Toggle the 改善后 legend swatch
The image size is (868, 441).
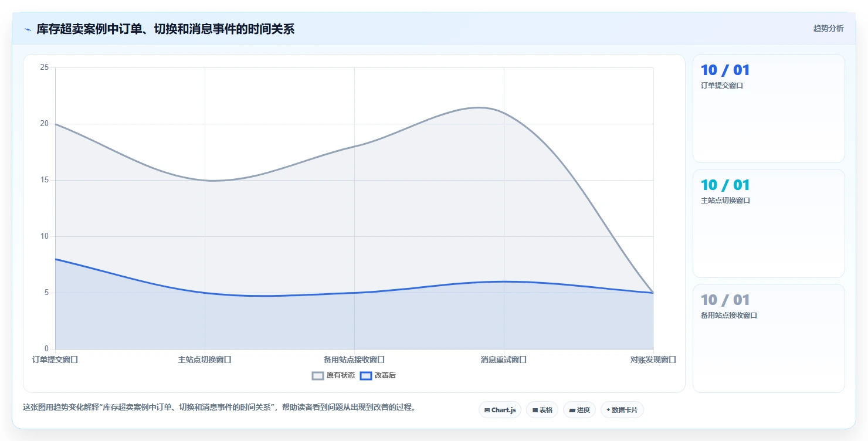click(x=366, y=375)
